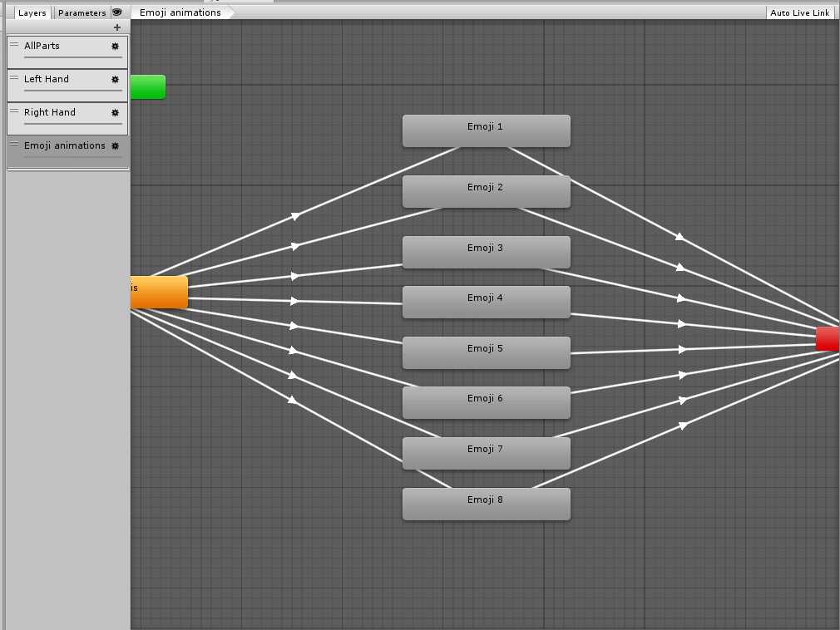
Task: Select the red Exit node
Action: [828, 339]
